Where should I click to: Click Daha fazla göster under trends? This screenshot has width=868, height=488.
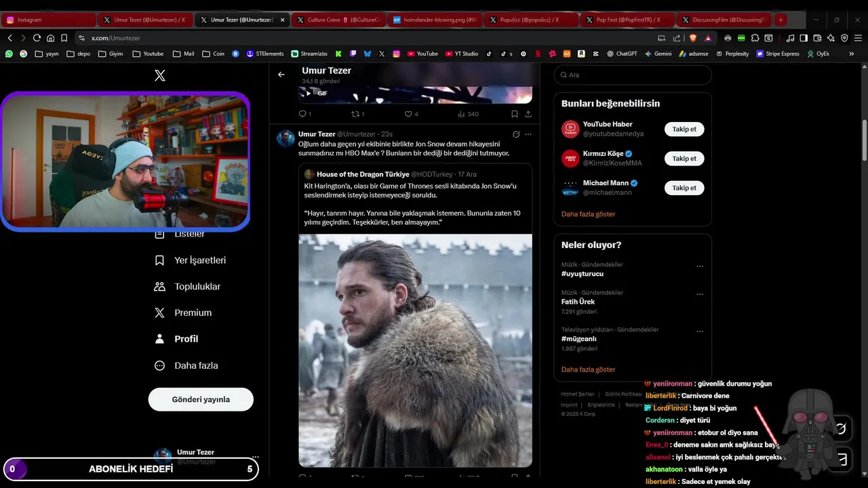pos(588,369)
